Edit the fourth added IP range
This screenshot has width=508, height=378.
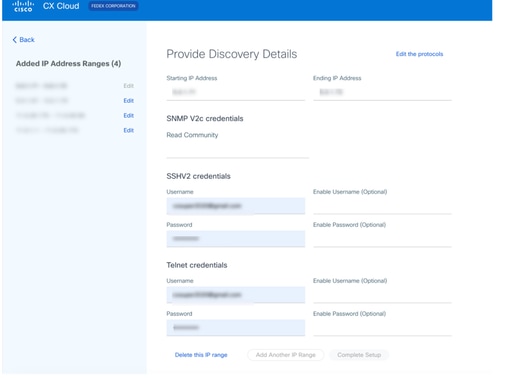(128, 130)
